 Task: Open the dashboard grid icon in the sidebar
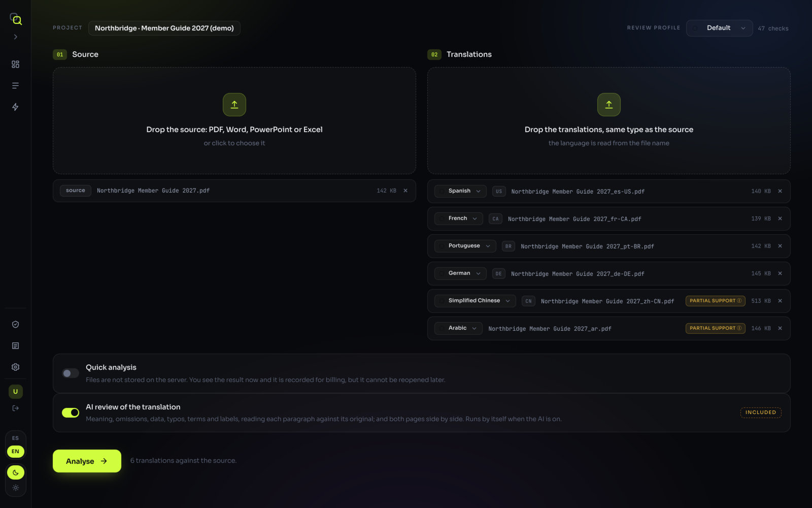(x=15, y=65)
